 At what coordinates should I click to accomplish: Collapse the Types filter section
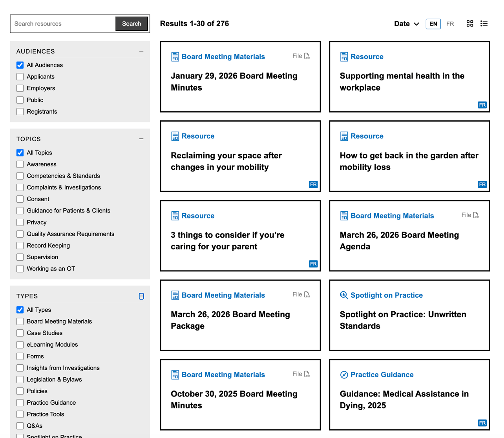pyautogui.click(x=141, y=296)
